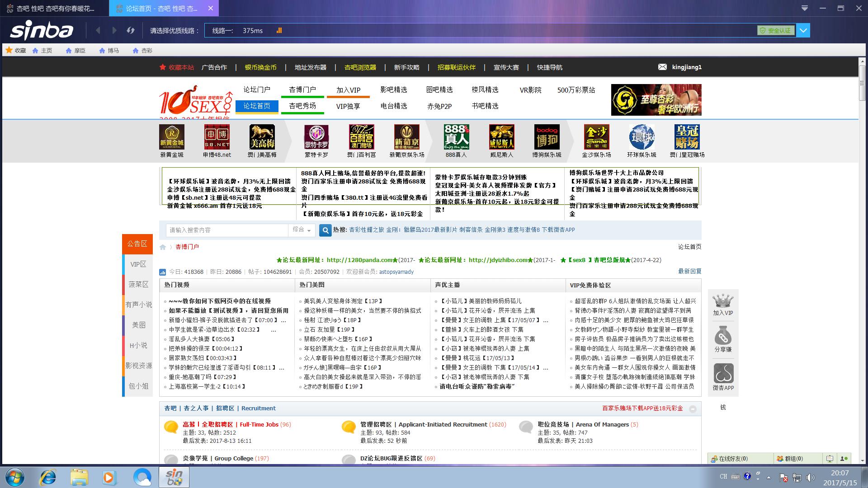Click the orange signal strength icon
The height and width of the screenshot is (488, 868).
[x=279, y=30]
